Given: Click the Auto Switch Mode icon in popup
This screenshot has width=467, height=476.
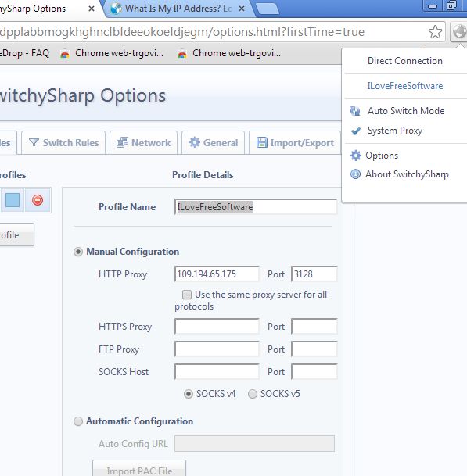Looking at the screenshot, I should click(x=355, y=111).
